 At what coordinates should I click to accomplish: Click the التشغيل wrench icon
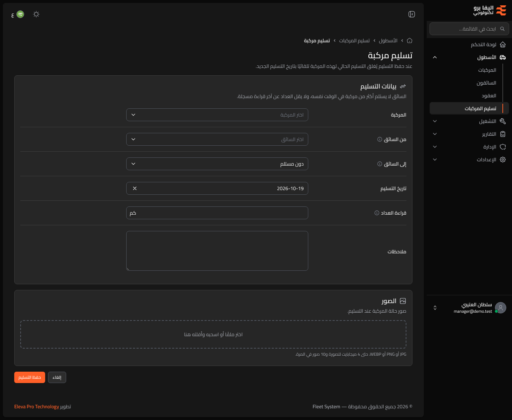pos(503,121)
